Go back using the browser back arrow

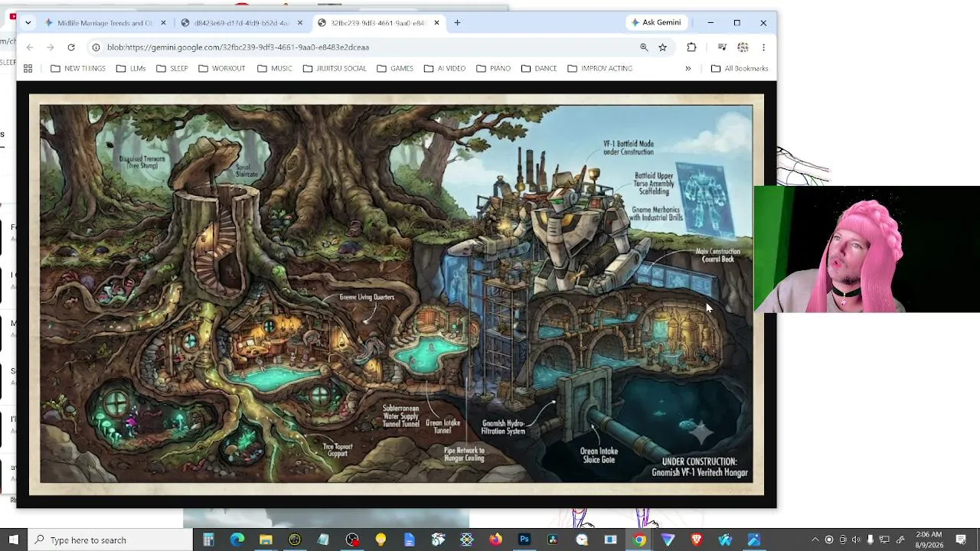pos(30,47)
